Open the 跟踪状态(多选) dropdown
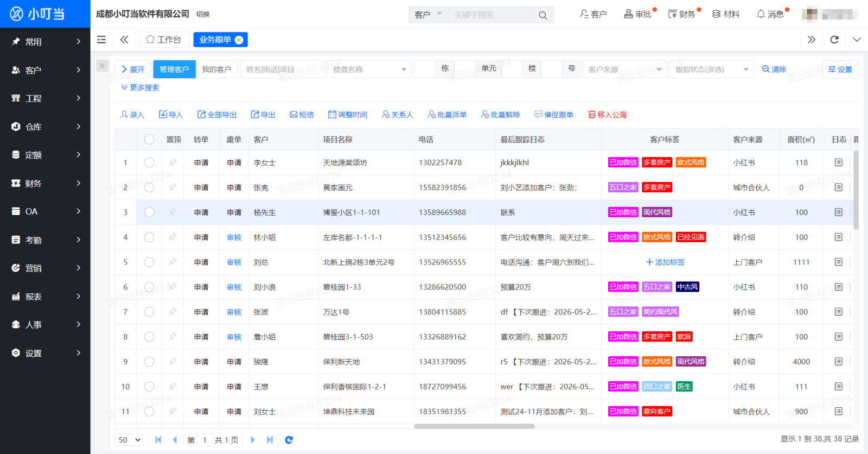868x454 pixels. (711, 70)
